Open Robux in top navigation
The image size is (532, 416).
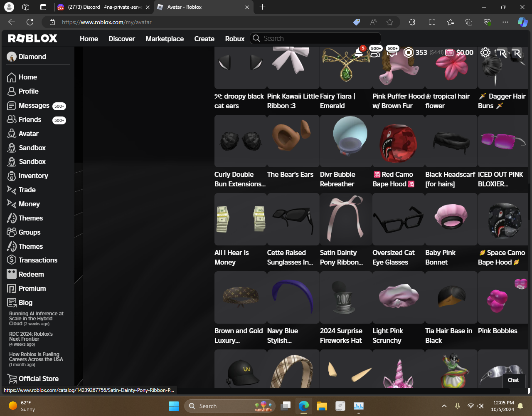pos(235,39)
